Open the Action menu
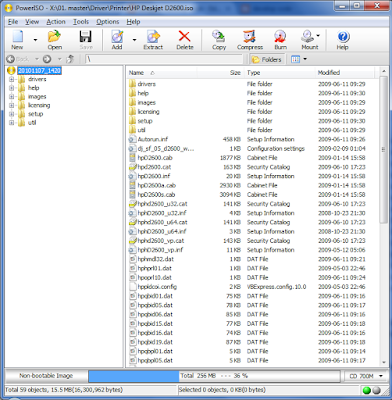The height and width of the screenshot is (400, 392). point(56,22)
